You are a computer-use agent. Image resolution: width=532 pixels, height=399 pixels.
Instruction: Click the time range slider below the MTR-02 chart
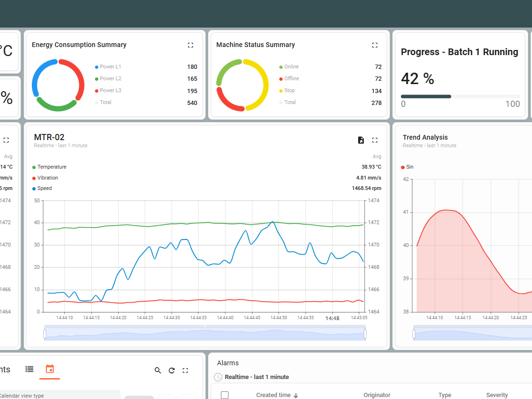tap(204, 333)
